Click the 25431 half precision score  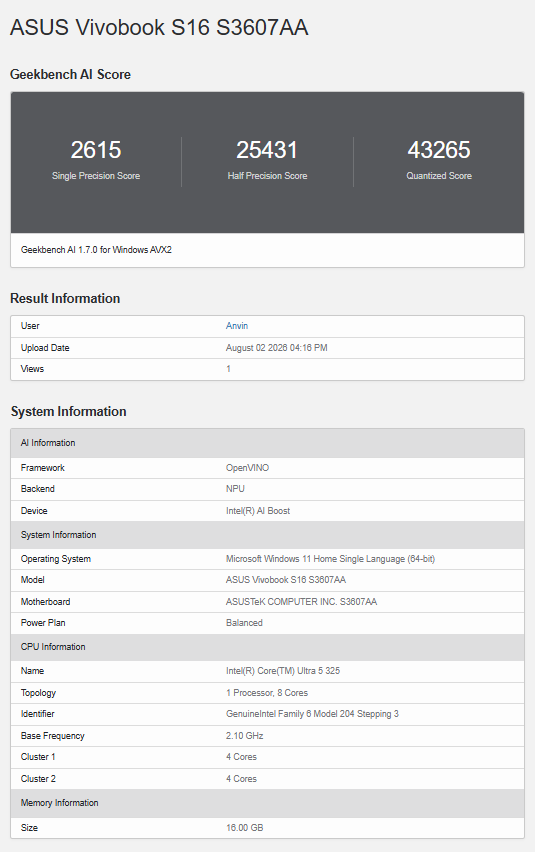(267, 150)
